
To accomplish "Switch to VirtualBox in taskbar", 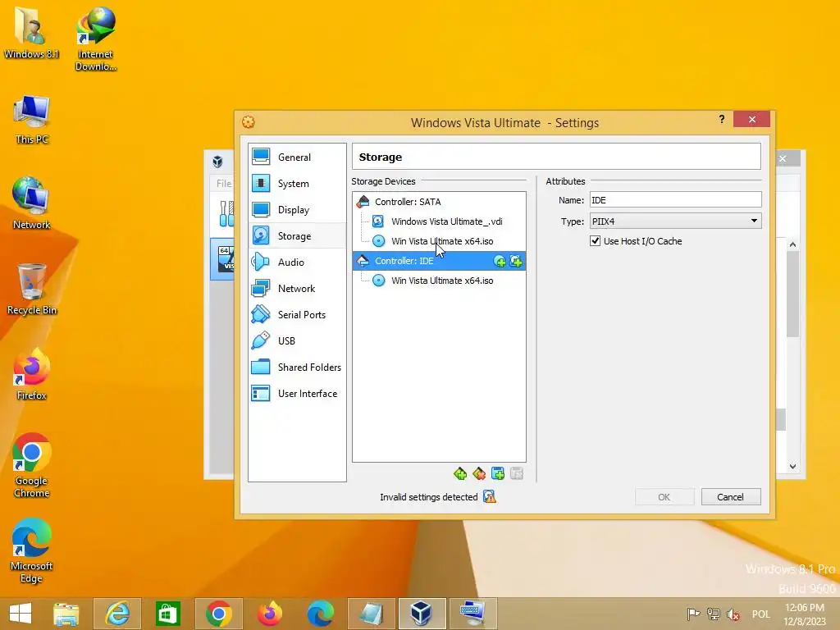I will (x=422, y=614).
